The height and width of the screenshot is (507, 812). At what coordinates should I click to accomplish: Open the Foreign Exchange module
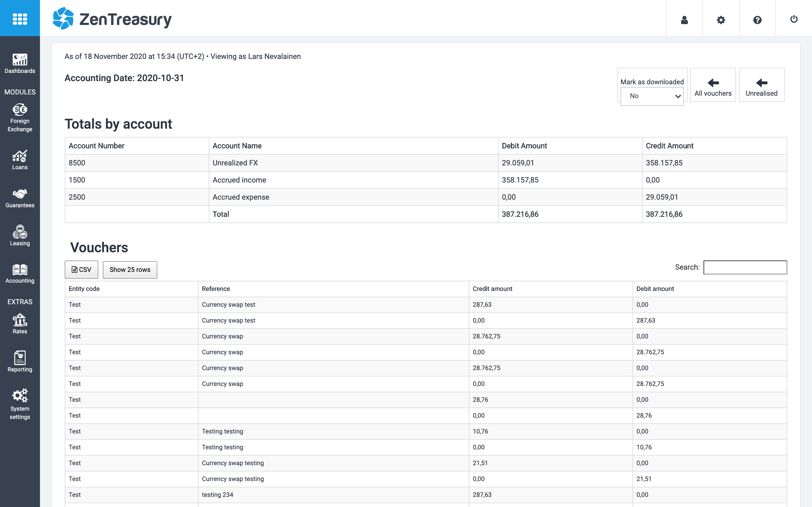(x=20, y=118)
